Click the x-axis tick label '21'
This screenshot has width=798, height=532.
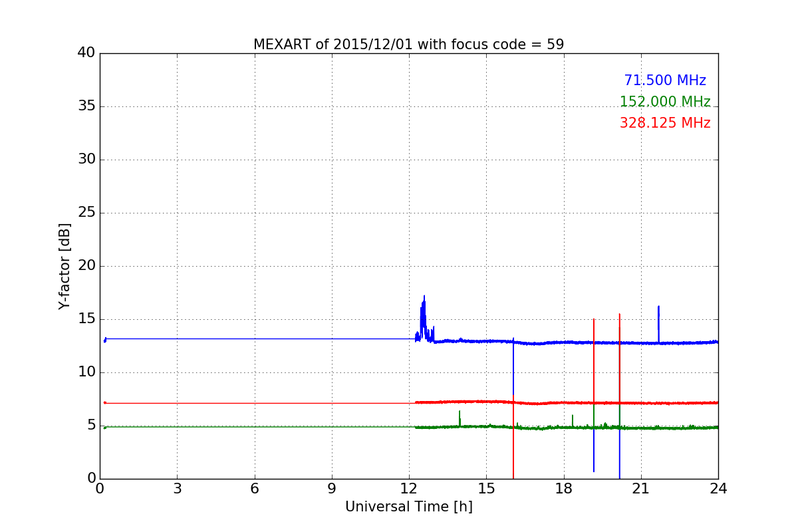point(641,489)
